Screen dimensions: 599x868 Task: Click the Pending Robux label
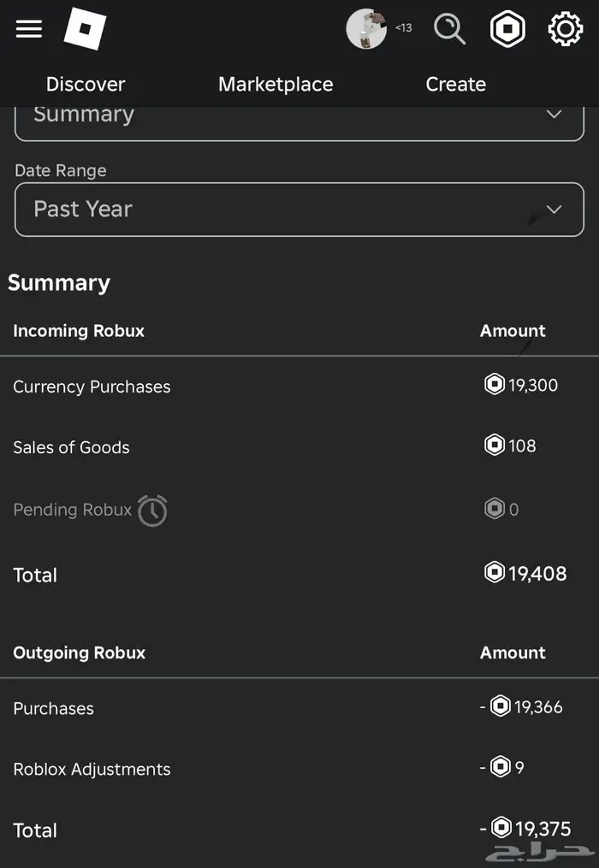tap(73, 510)
